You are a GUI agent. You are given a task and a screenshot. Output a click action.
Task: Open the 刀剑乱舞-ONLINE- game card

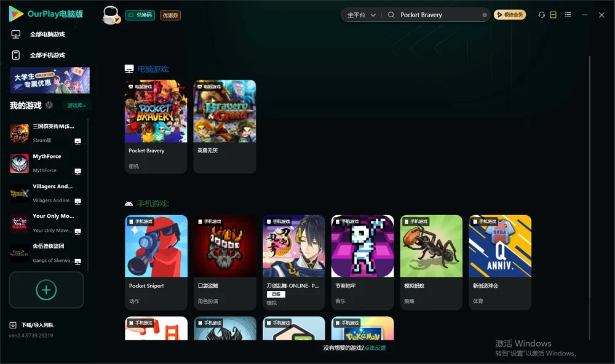pos(294,262)
